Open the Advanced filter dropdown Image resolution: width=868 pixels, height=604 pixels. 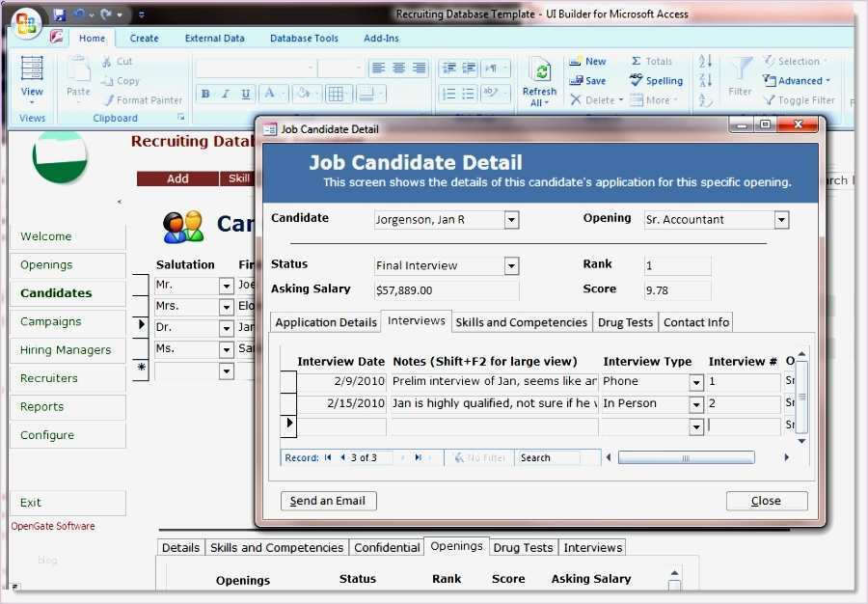coord(798,81)
